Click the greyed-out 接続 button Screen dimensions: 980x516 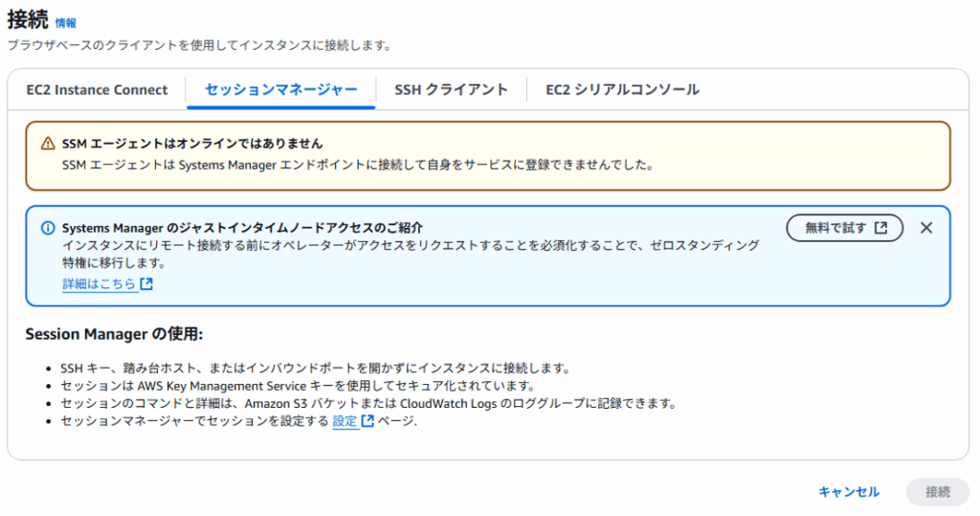[937, 492]
